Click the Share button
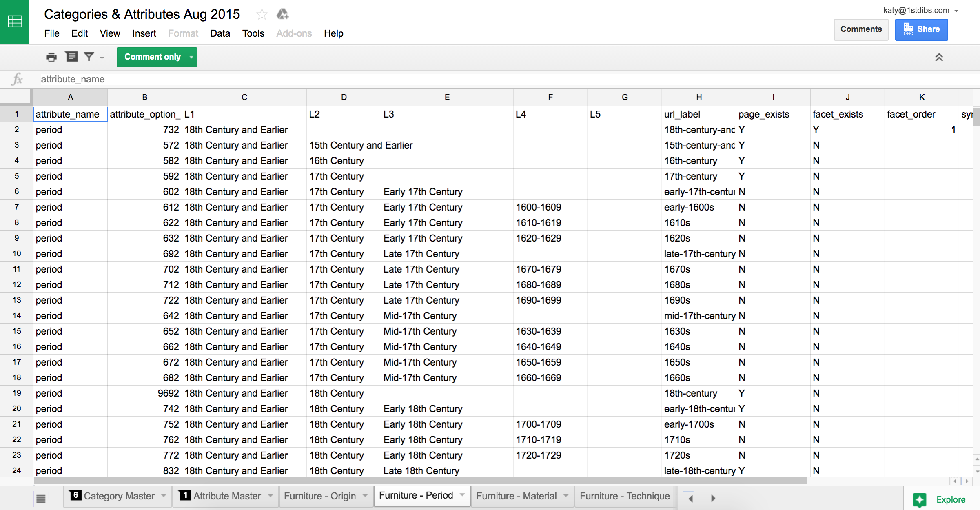Screen dimensions: 980x510 coord(922,29)
